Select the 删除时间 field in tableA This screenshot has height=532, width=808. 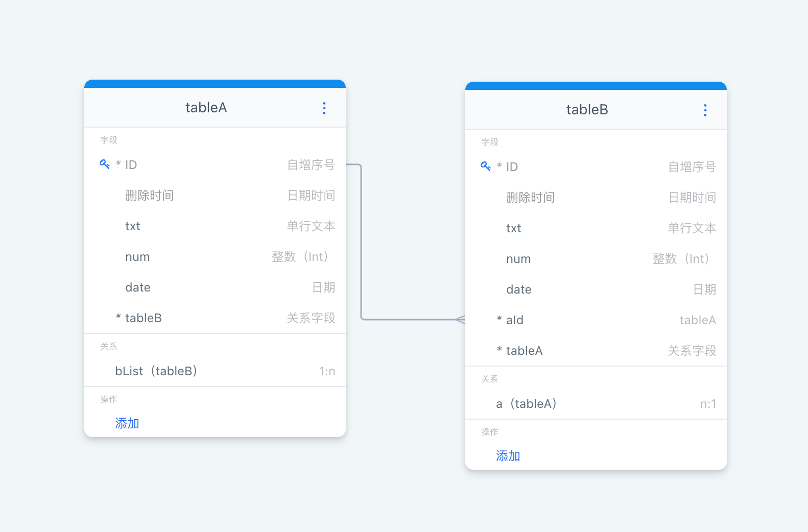(215, 196)
